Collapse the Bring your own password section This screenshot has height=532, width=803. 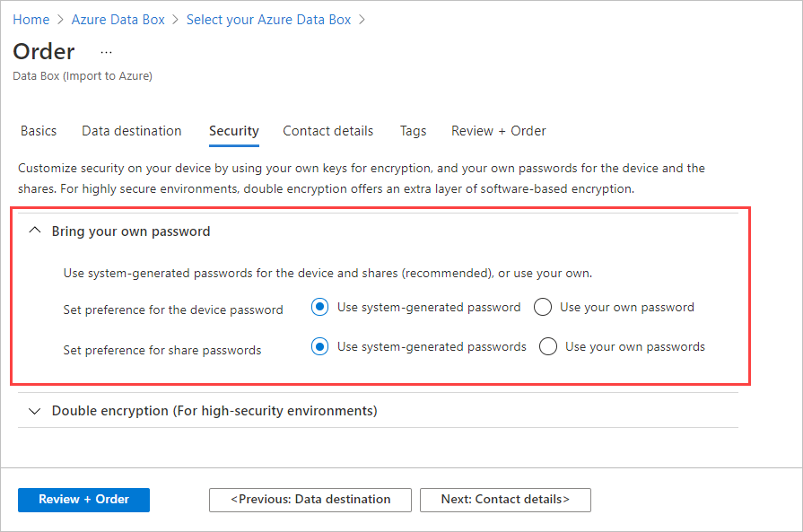tap(34, 230)
